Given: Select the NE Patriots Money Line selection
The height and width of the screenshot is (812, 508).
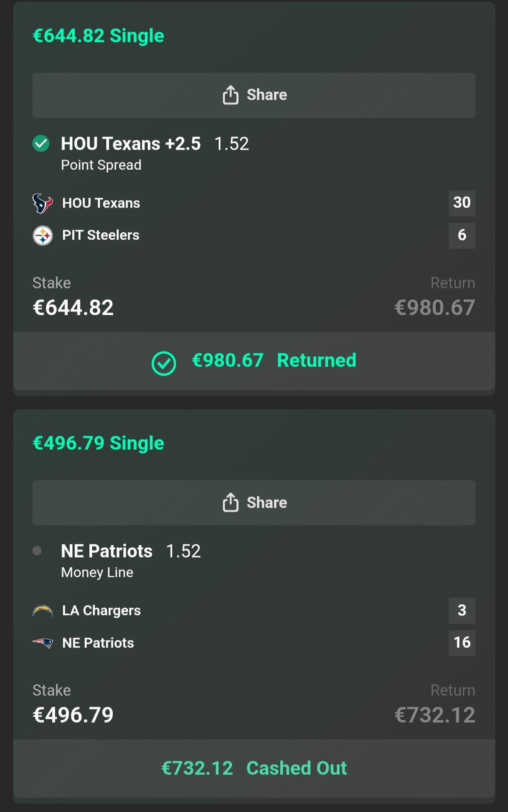Looking at the screenshot, I should point(107,551).
